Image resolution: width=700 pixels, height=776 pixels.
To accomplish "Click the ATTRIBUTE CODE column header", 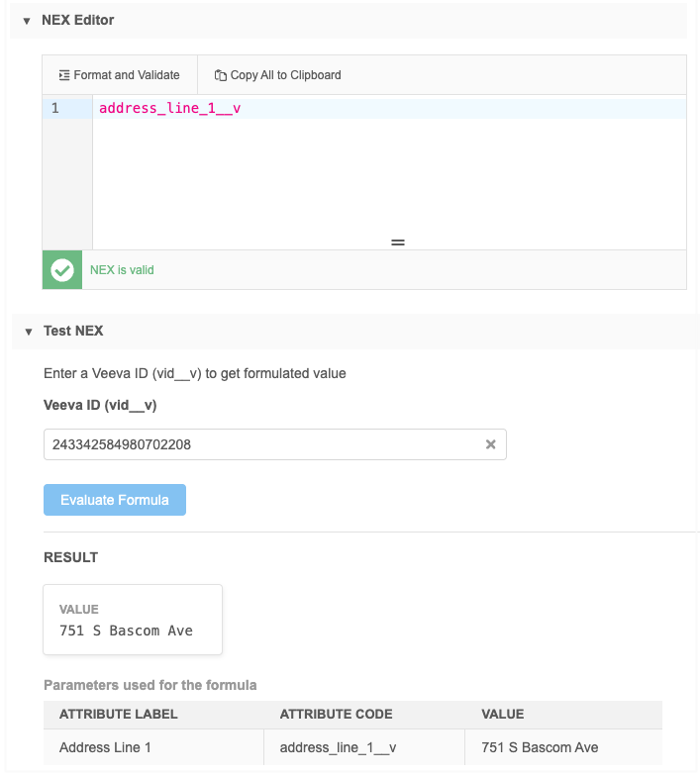I will 337,714.
